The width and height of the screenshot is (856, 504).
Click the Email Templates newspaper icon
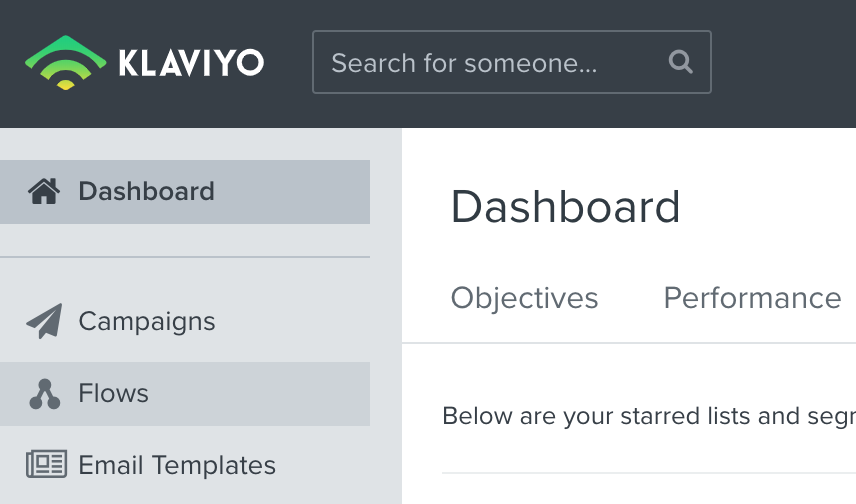point(46,464)
